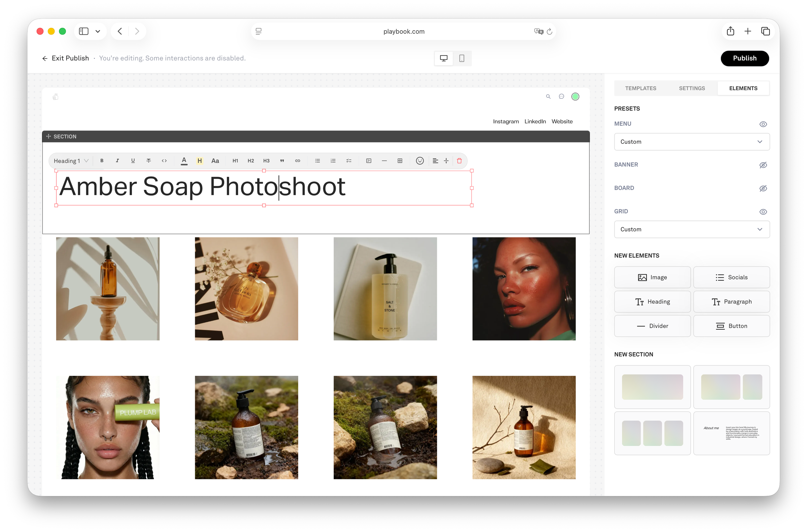Insert About me section layout
This screenshot has width=807, height=532.
[731, 433]
